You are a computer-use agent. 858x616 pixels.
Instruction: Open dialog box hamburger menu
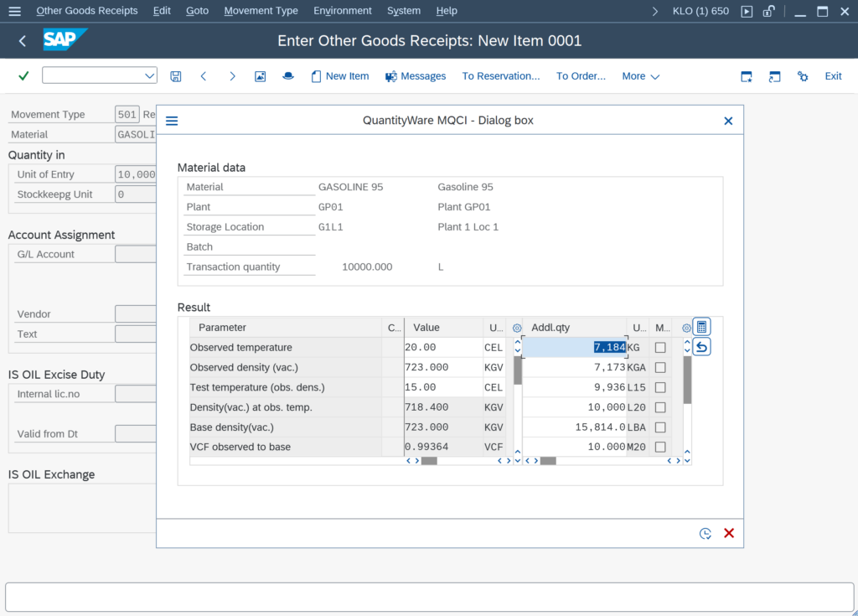172,121
